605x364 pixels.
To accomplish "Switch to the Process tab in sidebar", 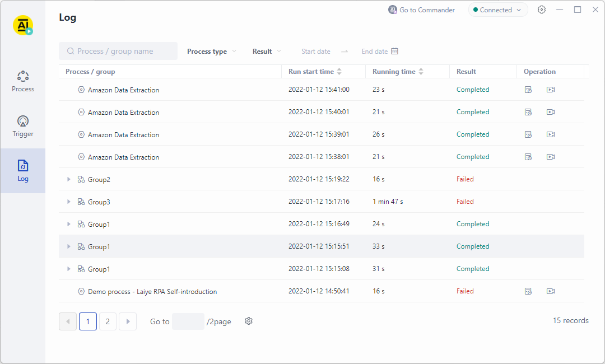I will [23, 81].
